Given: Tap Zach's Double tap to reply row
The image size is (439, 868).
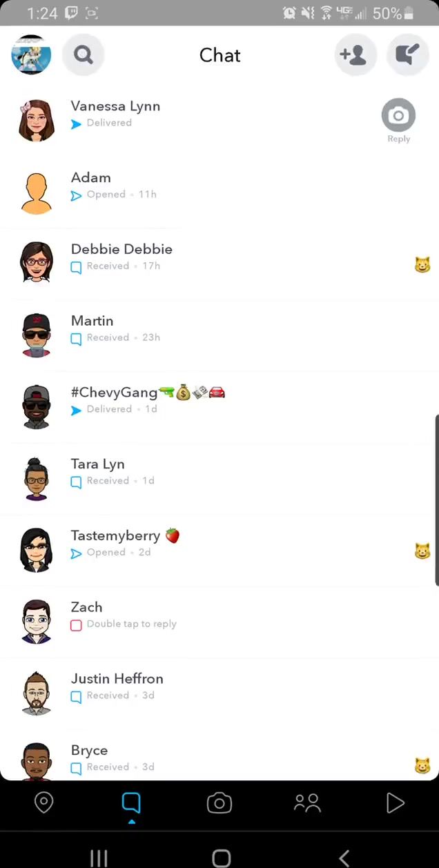Looking at the screenshot, I should tap(219, 622).
